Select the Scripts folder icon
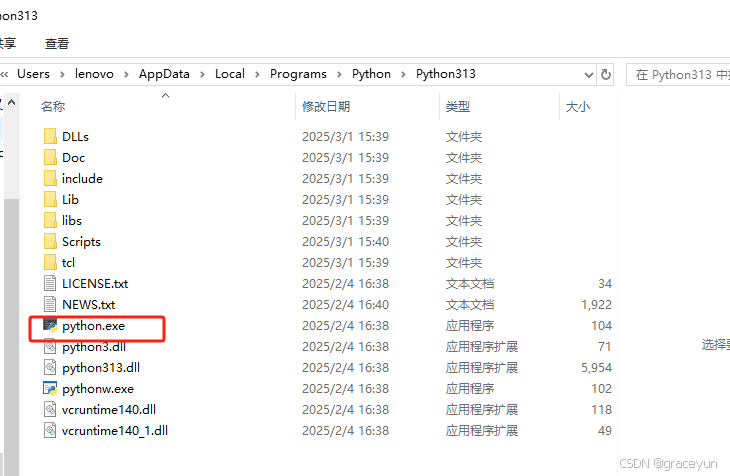This screenshot has height=476, width=730. coord(50,241)
